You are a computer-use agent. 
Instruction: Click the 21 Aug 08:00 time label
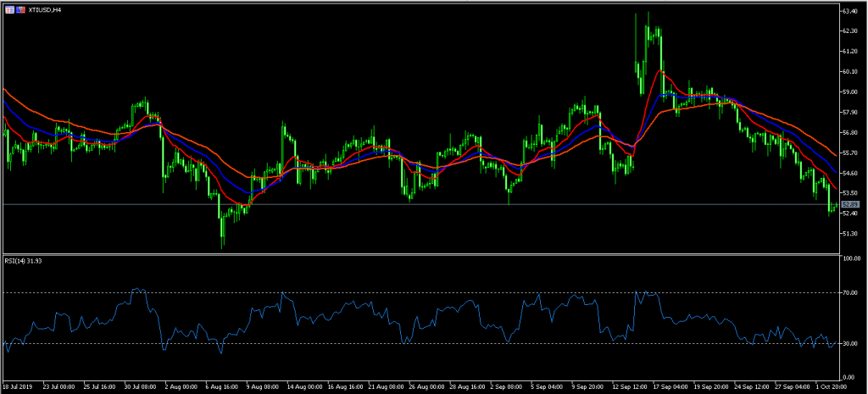tap(384, 386)
